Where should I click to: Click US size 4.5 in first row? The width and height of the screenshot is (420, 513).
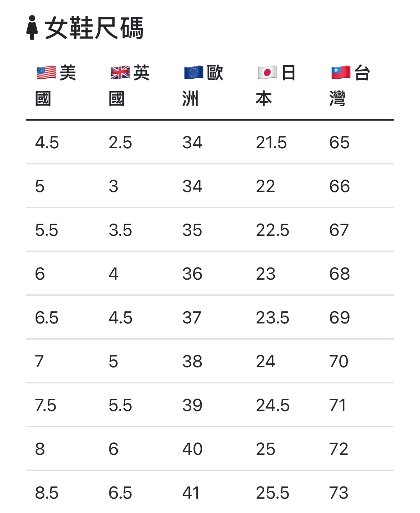[x=47, y=143]
